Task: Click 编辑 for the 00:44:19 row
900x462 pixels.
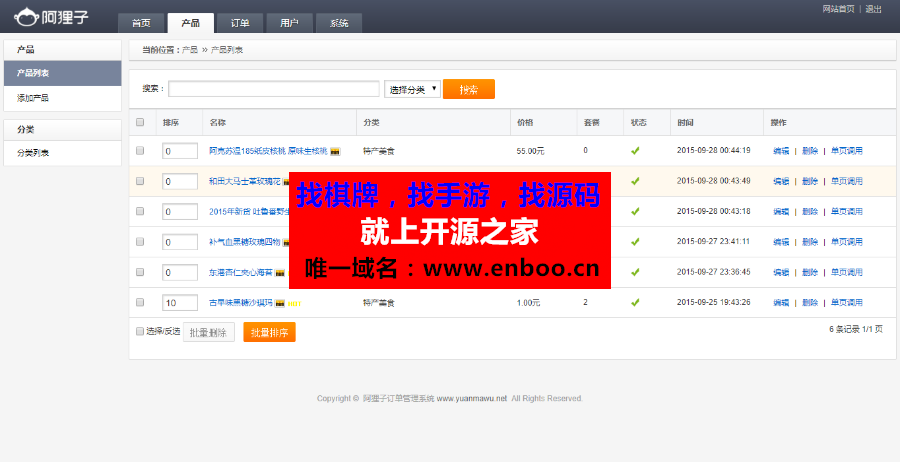Action: 781,151
